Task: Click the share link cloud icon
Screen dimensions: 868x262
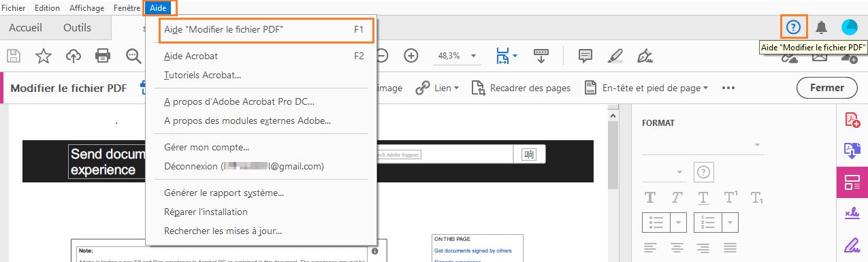Action: 790,59
